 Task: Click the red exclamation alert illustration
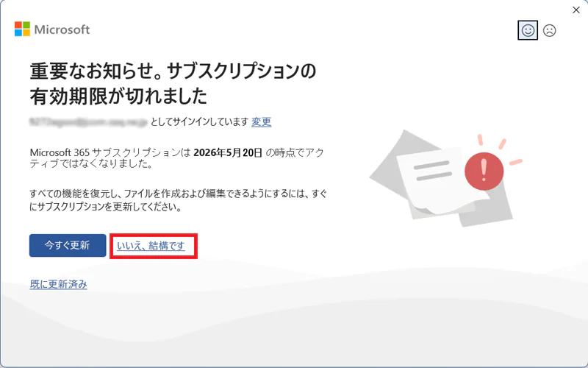point(484,171)
